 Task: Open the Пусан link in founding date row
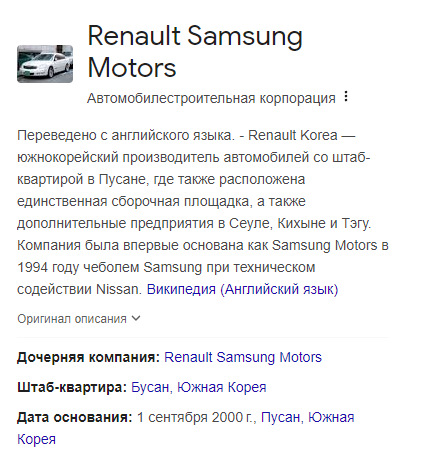[280, 417]
